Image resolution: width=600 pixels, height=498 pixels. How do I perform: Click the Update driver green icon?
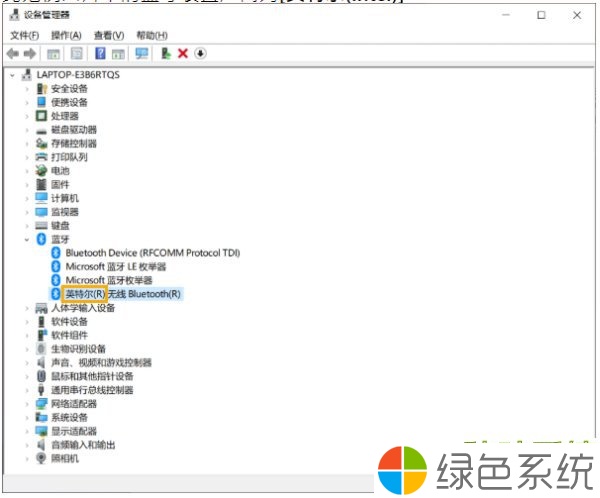[166, 53]
